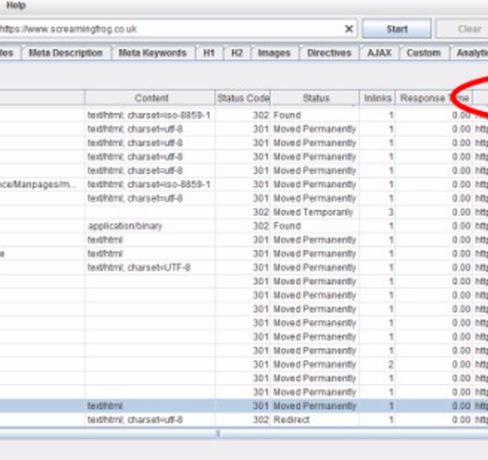Click the Start crawl button

tap(397, 29)
